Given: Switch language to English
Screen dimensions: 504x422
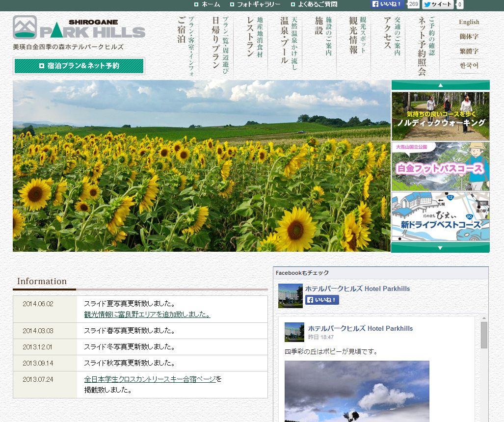Looking at the screenshot, I should (x=469, y=22).
